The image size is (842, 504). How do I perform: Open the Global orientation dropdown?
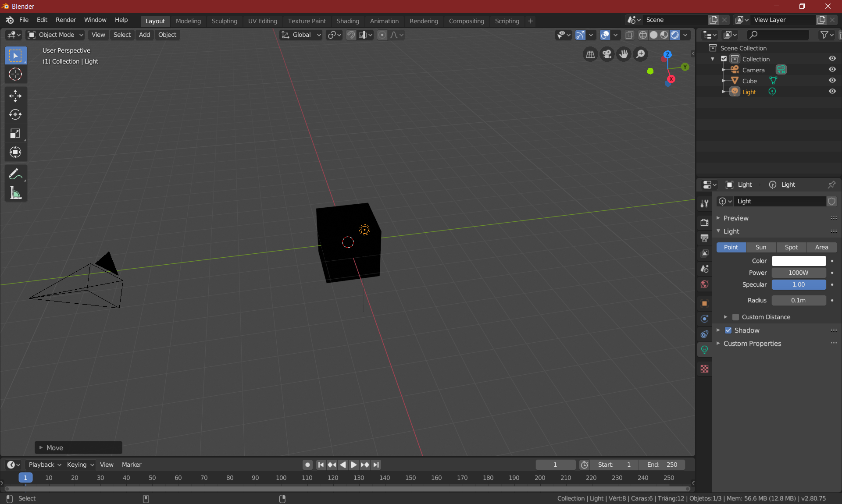tap(301, 35)
